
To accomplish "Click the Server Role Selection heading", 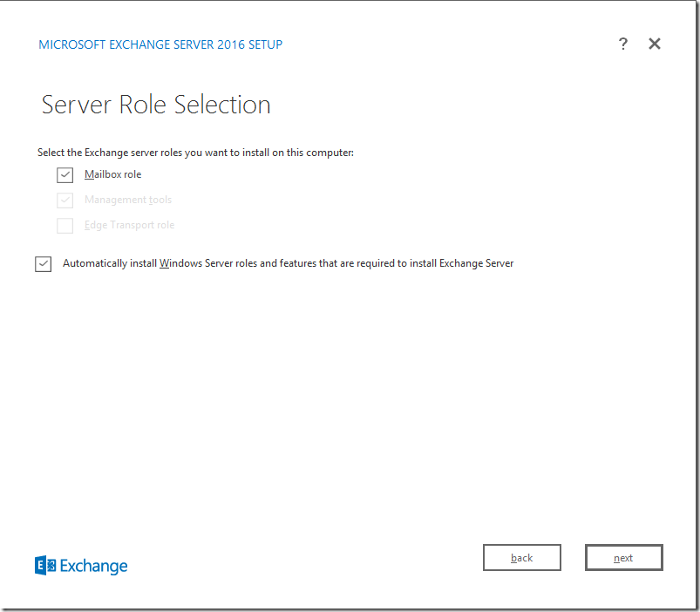I will [x=156, y=105].
